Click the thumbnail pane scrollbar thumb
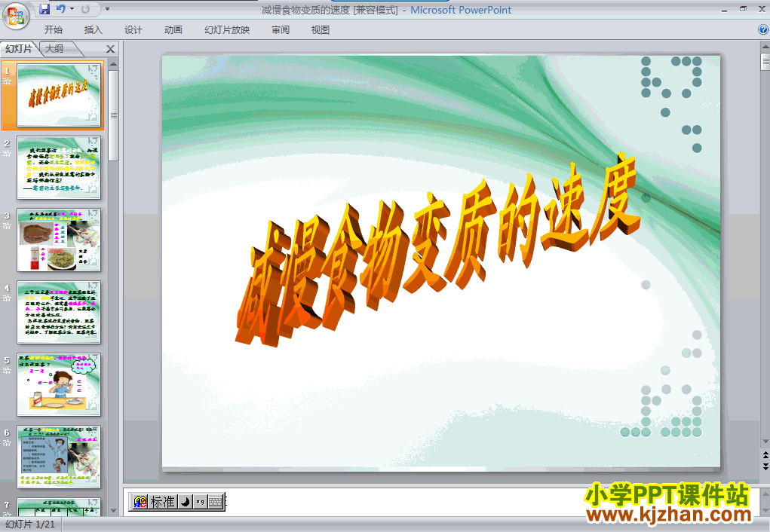This screenshot has width=770, height=532. 113,115
